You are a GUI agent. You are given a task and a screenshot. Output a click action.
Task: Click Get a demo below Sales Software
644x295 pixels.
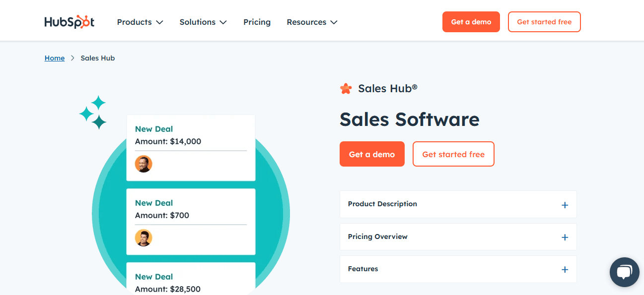tap(372, 154)
